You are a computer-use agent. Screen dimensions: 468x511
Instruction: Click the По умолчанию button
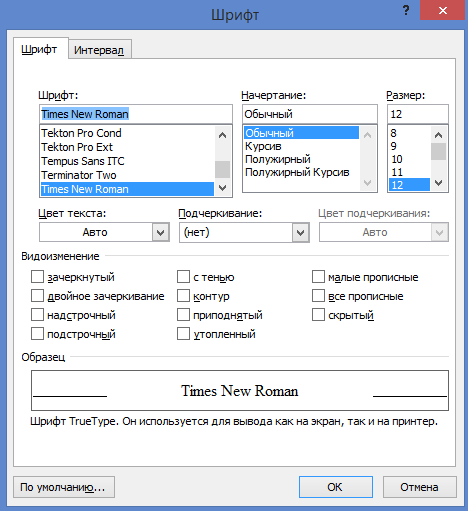[x=64, y=487]
